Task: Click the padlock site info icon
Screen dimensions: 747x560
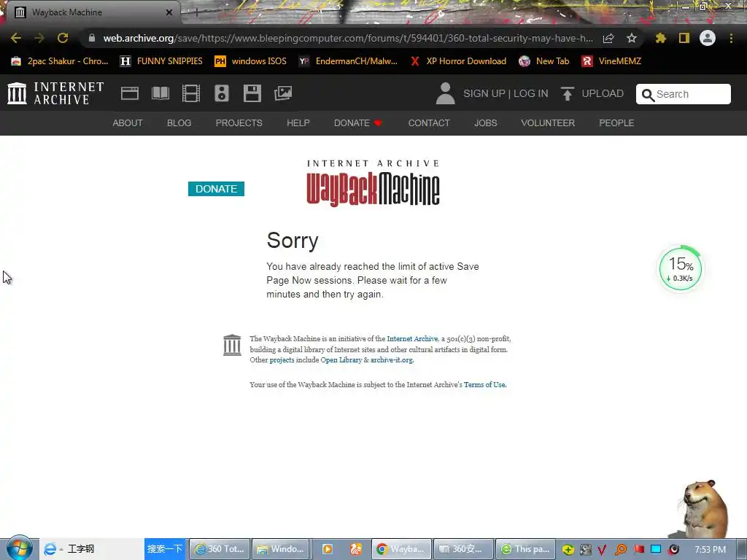Action: [x=92, y=38]
